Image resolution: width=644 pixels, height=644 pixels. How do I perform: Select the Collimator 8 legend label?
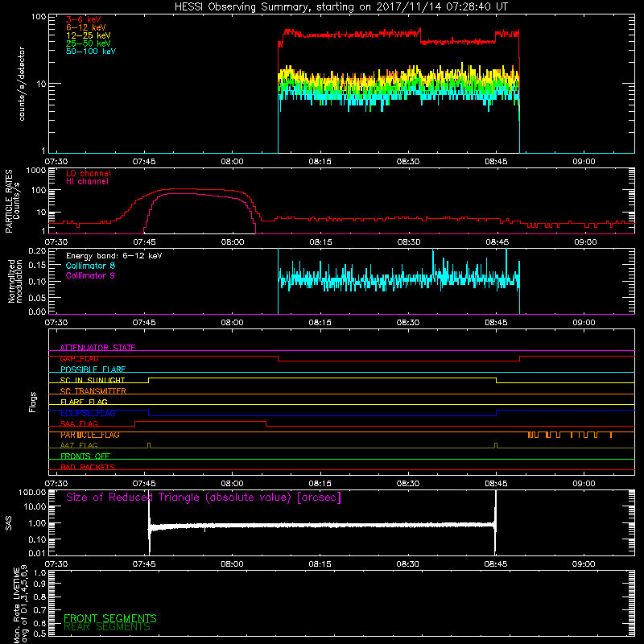point(90,266)
